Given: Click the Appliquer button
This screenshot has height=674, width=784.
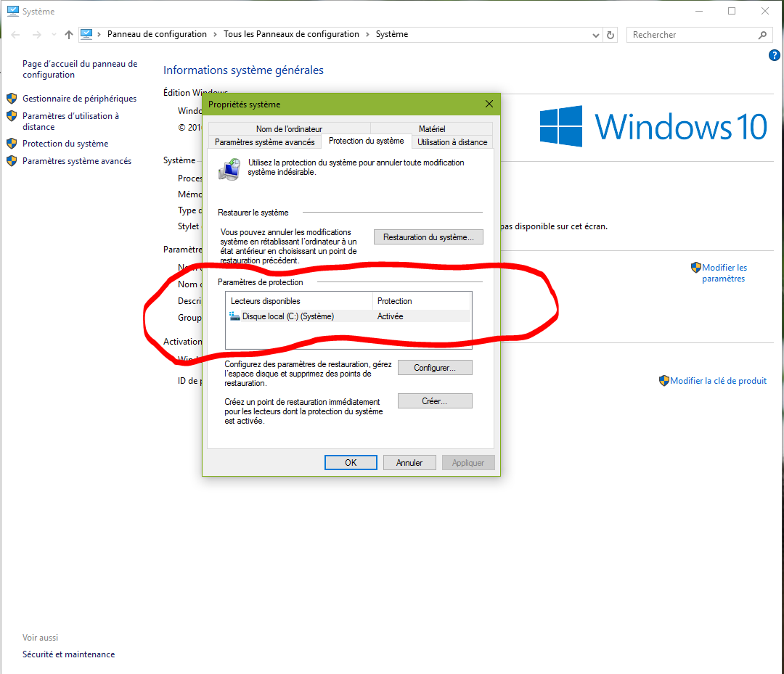Looking at the screenshot, I should (x=468, y=463).
